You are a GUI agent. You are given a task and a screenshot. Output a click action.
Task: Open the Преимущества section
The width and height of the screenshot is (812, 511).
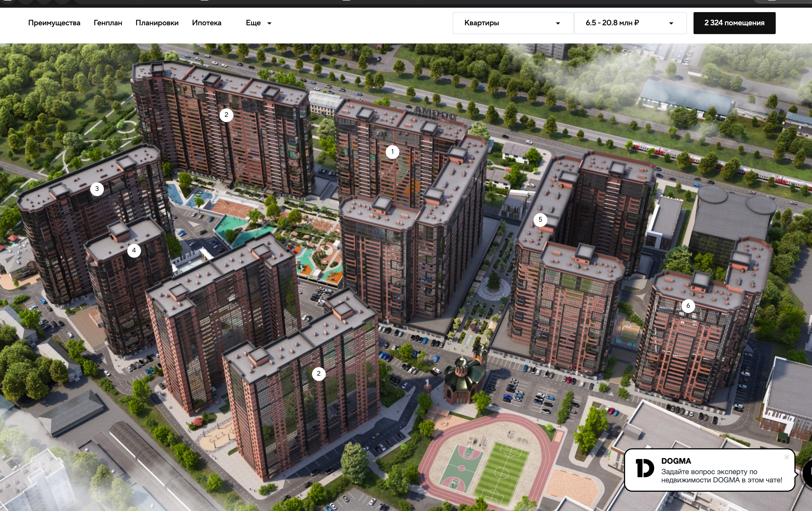54,23
